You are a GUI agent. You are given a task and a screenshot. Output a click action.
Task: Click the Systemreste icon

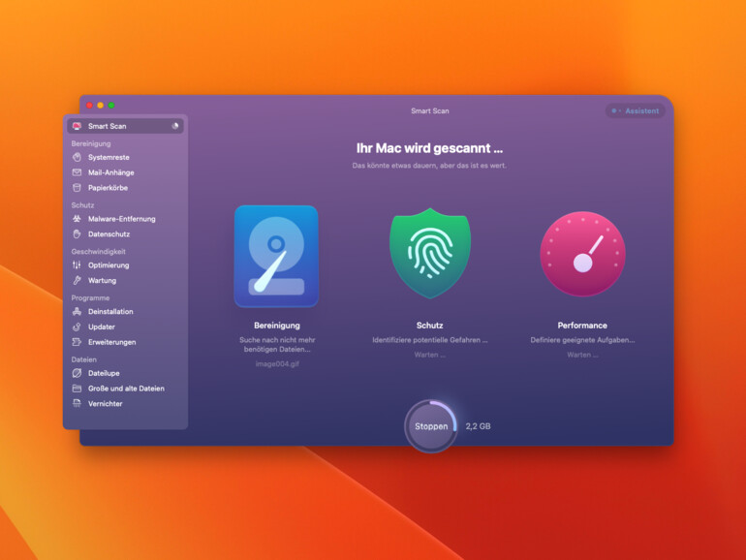78,157
